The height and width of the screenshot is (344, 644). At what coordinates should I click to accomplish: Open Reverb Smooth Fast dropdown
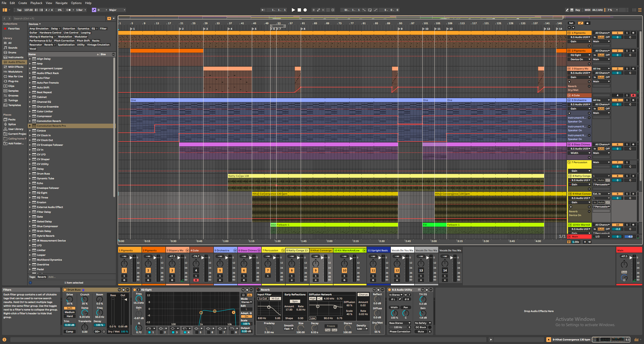click(289, 329)
